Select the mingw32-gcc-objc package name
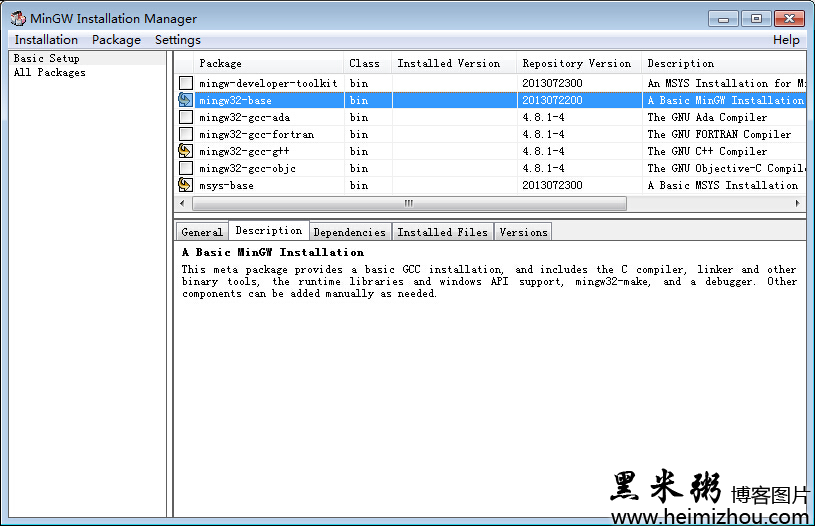The image size is (815, 526). (247, 168)
